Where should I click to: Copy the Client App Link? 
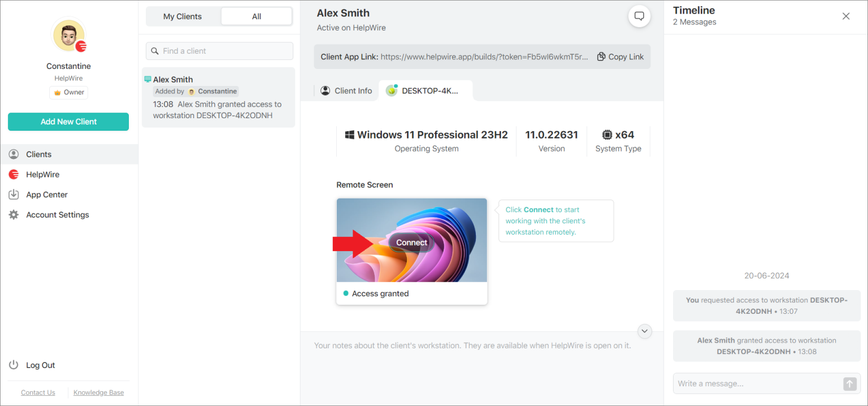tap(620, 57)
